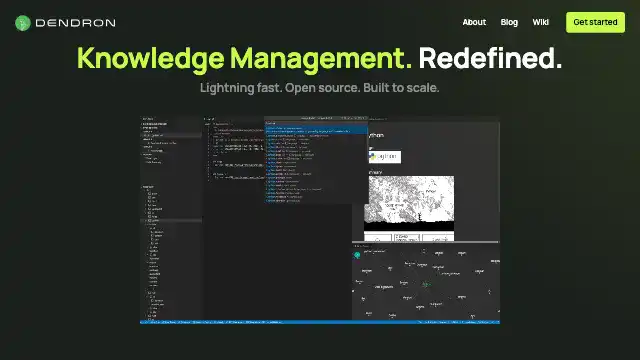Click the green Dendron logo icon

point(23,23)
